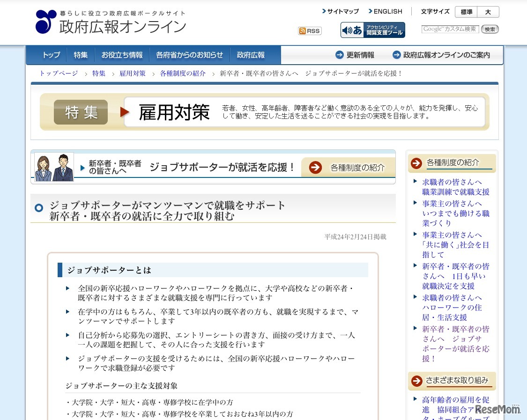Open the RSS feed icon
This screenshot has height=420, width=527.
[309, 30]
